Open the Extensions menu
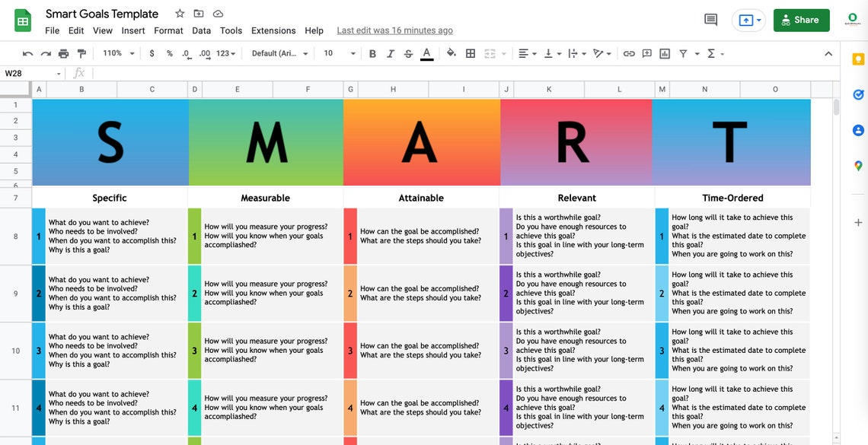868x445 pixels. 273,30
